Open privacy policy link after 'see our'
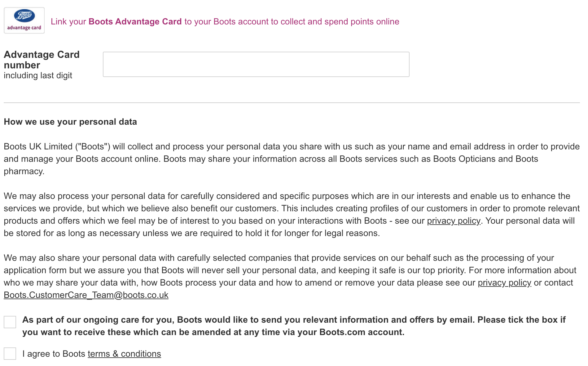The width and height of the screenshot is (588, 366). pos(454,221)
